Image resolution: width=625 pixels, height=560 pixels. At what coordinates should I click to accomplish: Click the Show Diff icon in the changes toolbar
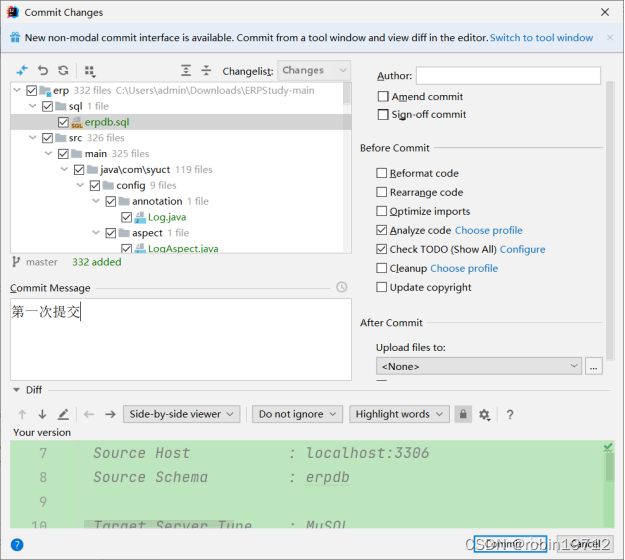[22, 71]
